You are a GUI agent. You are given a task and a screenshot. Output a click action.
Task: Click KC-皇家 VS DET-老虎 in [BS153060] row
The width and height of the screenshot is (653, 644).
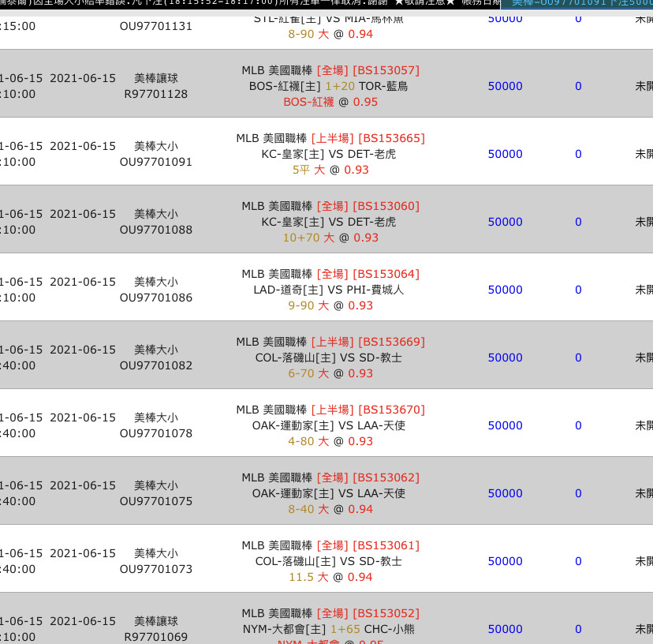pyautogui.click(x=329, y=223)
